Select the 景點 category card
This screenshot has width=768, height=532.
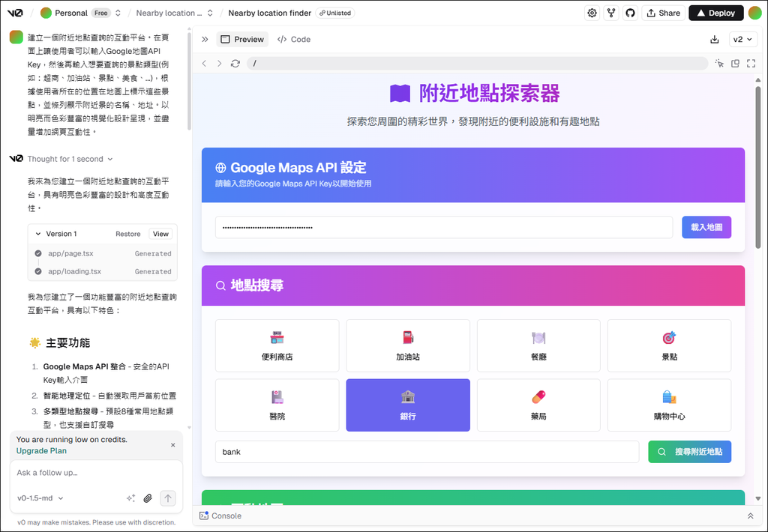tap(669, 345)
